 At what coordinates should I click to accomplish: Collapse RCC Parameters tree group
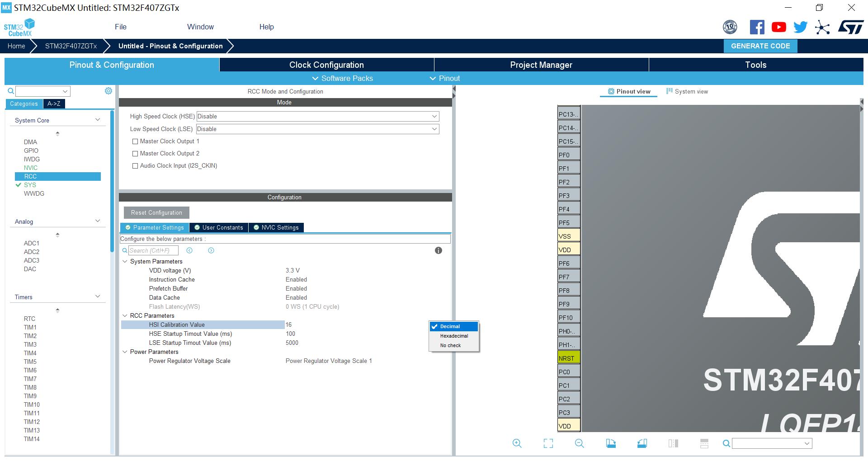click(x=125, y=315)
